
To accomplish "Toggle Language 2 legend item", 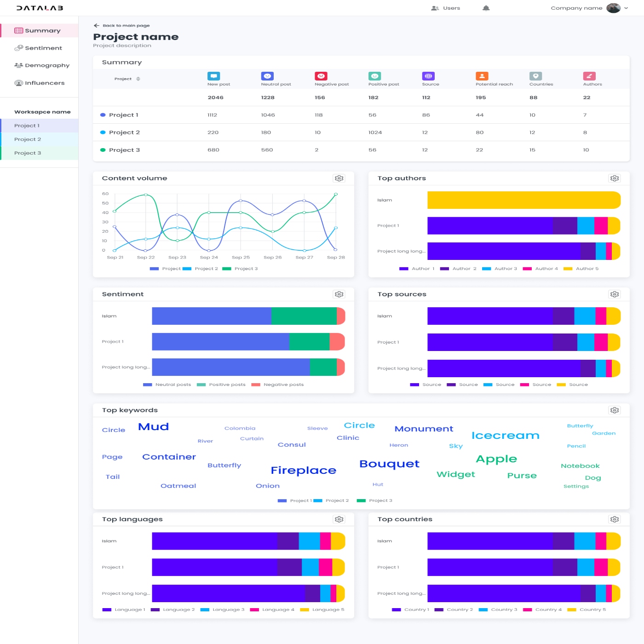I will (173, 609).
